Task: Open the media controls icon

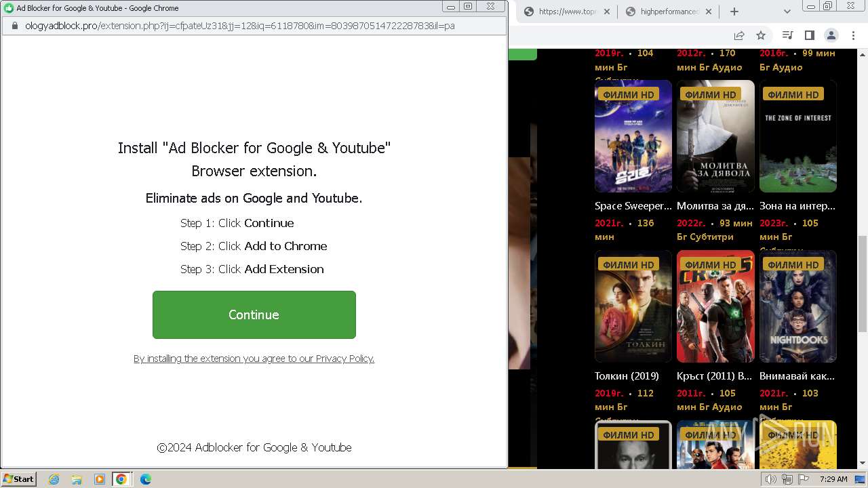Action: (x=787, y=35)
